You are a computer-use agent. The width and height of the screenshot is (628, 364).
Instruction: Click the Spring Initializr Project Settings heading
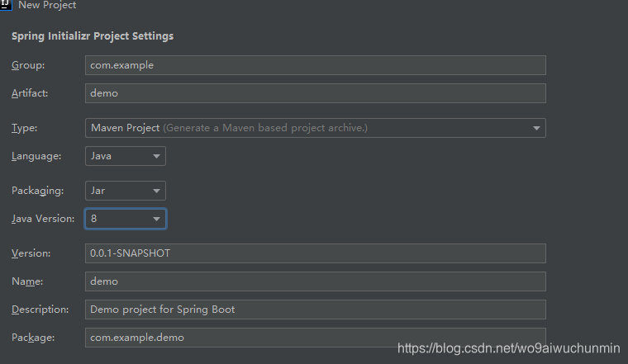pyautogui.click(x=93, y=36)
